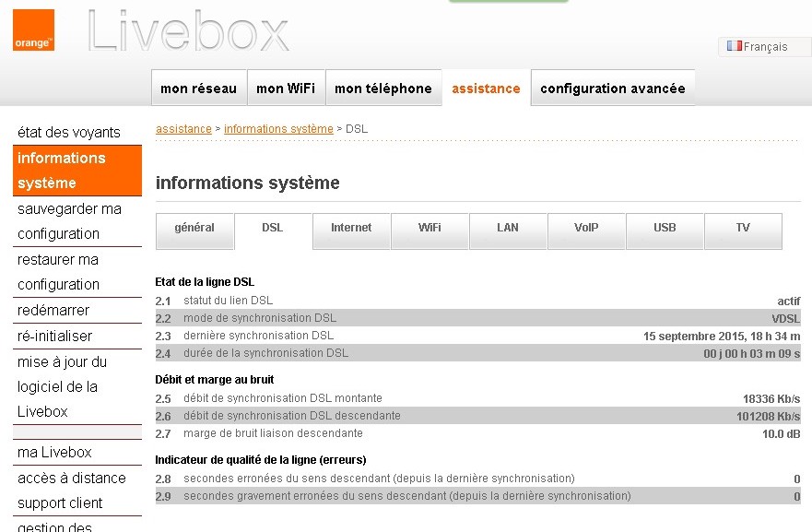812x532 pixels.
Task: Click informations système breadcrumb link
Action: click(x=278, y=129)
